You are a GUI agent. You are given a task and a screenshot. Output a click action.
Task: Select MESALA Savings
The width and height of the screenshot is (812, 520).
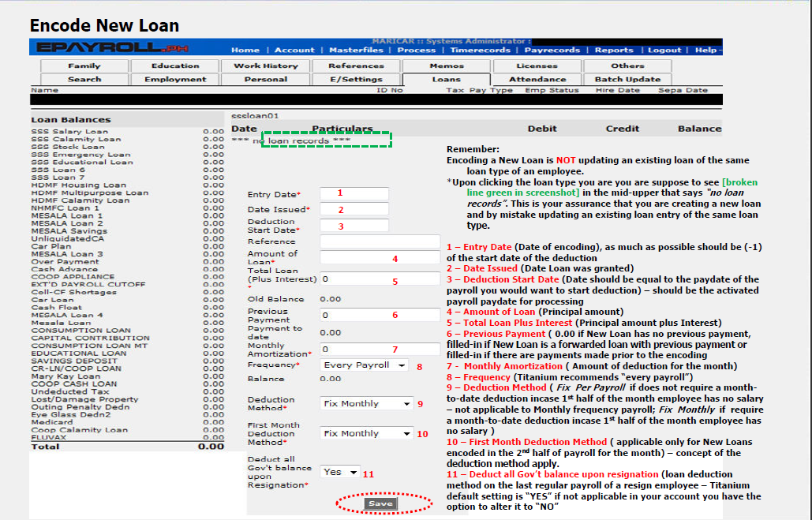69,231
